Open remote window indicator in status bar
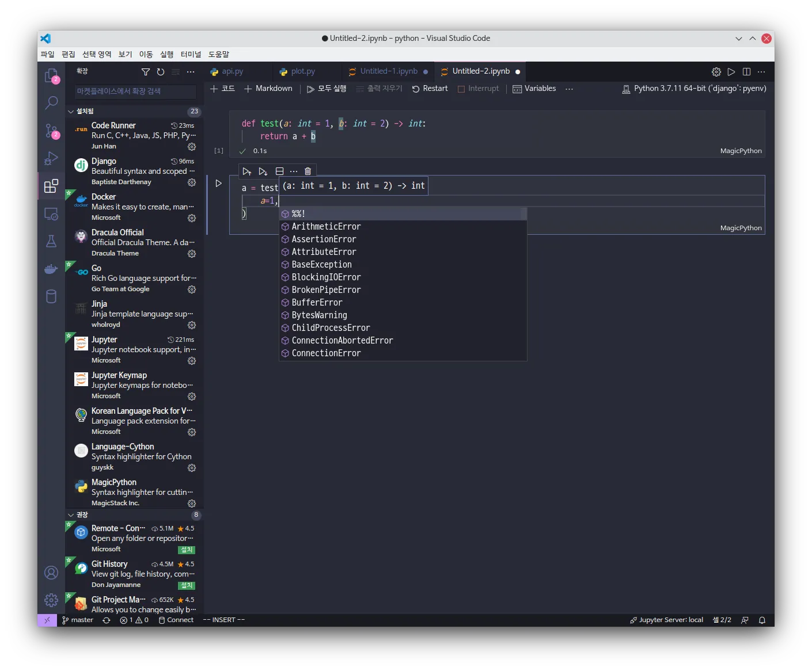 tap(47, 620)
